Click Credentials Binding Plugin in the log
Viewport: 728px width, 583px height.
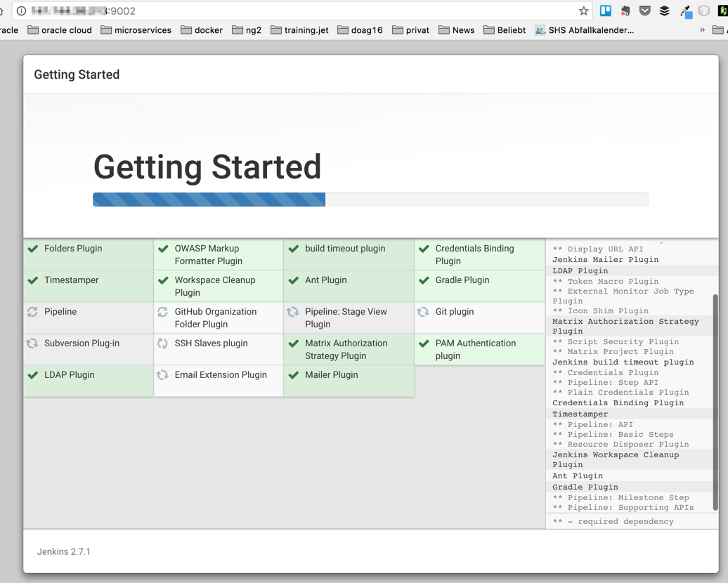pos(618,403)
